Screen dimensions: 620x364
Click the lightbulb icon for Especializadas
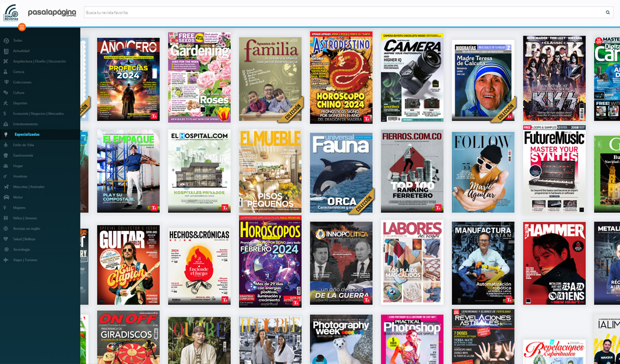pos(6,134)
